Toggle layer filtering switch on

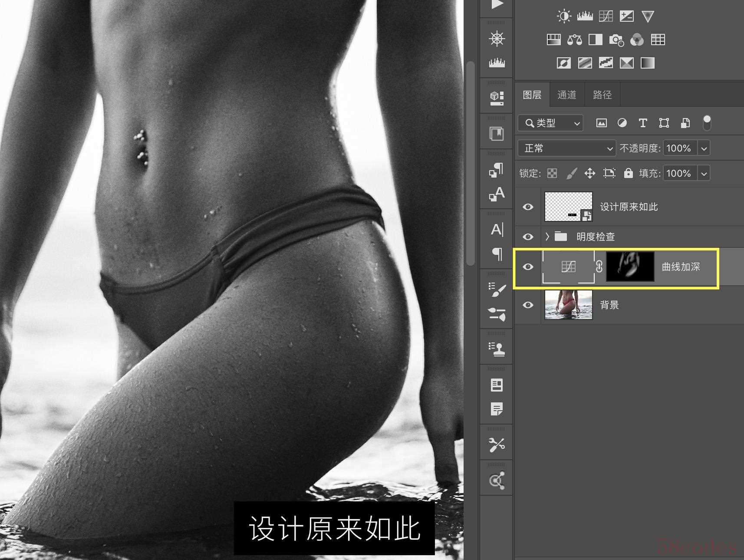(707, 123)
